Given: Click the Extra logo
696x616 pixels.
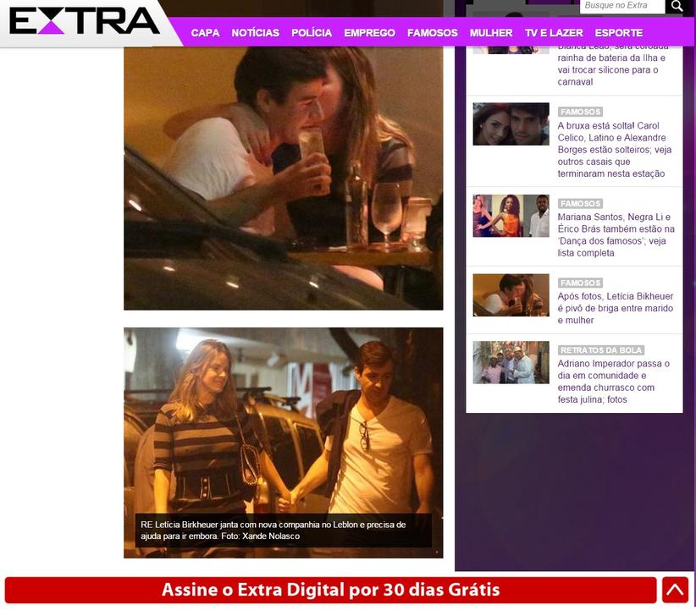Looking at the screenshot, I should click(85, 21).
